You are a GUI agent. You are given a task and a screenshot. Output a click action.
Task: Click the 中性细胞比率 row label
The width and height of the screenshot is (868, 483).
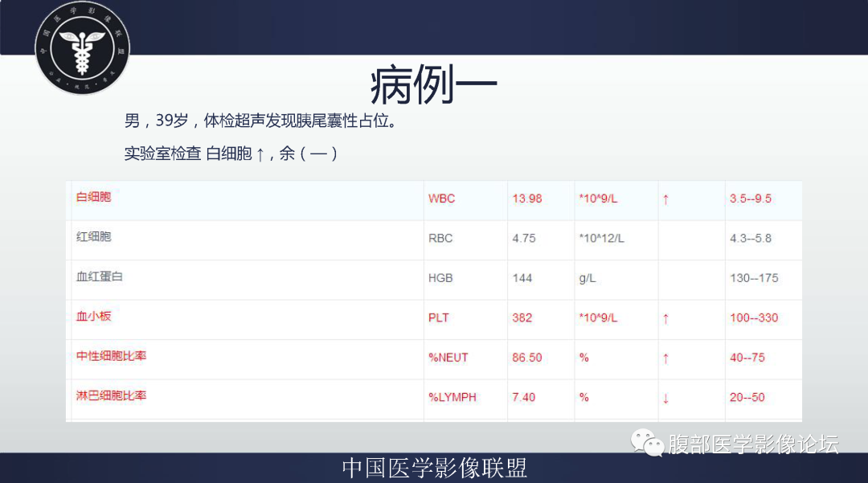111,356
